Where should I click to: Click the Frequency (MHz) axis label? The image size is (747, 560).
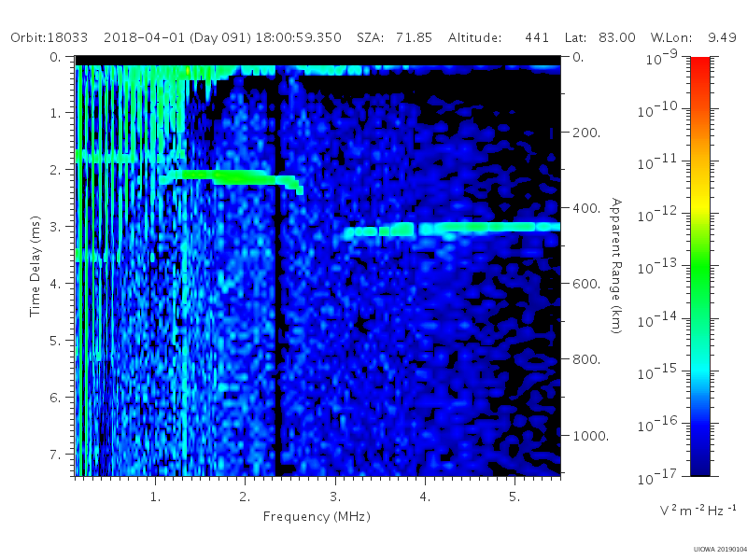click(317, 516)
